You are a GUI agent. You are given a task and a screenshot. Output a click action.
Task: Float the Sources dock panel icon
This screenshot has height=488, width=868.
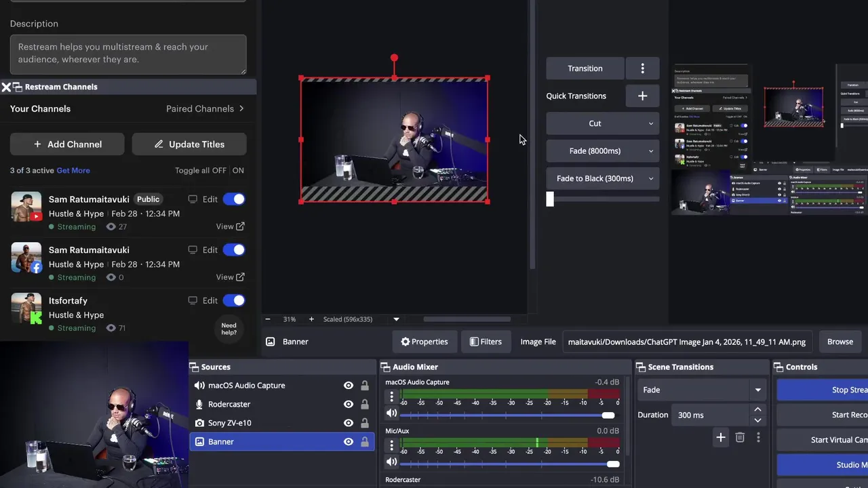[x=193, y=367]
